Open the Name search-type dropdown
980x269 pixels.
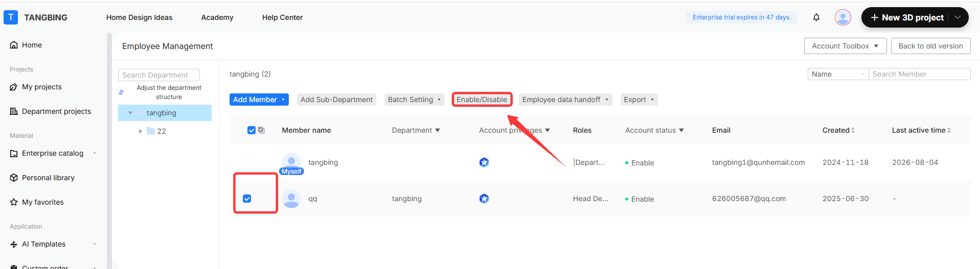click(x=838, y=74)
